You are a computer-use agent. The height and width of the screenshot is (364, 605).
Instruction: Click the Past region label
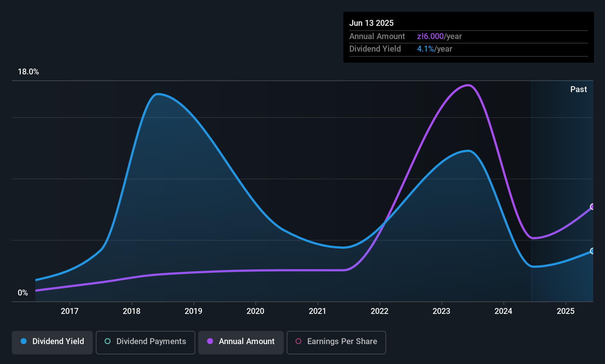[x=578, y=90]
